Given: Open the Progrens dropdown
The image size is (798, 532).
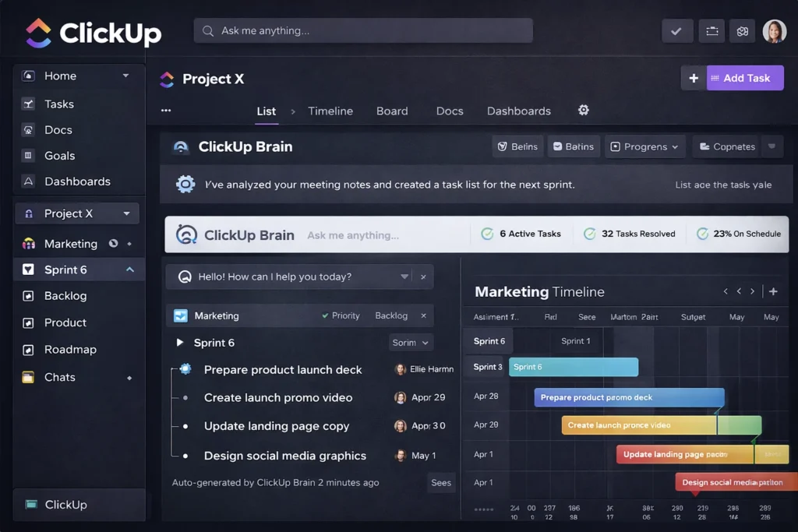Looking at the screenshot, I should (644, 146).
